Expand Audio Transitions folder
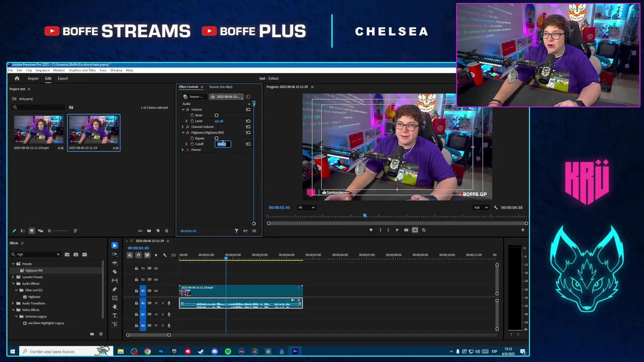The image size is (644, 362). [x=13, y=303]
